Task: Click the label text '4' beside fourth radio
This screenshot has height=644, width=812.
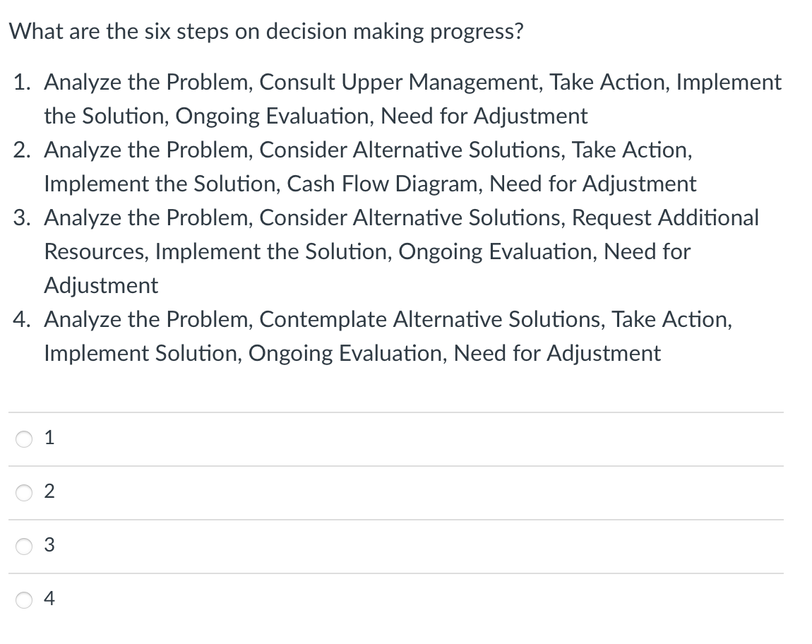Action: pyautogui.click(x=49, y=600)
